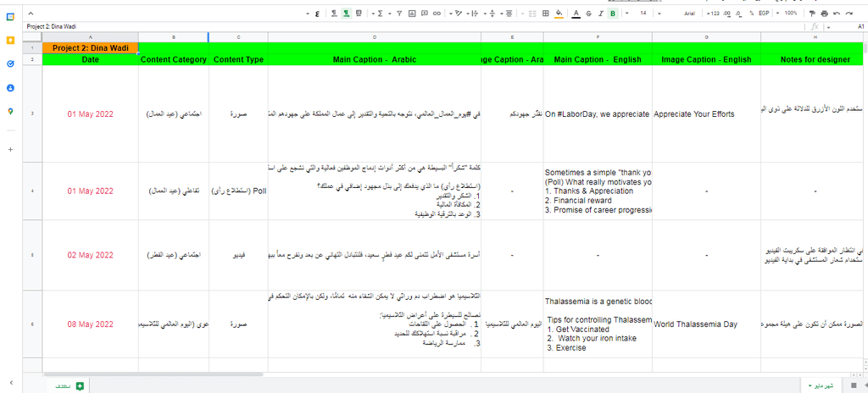Open Google Maps in the side panel

(10, 111)
